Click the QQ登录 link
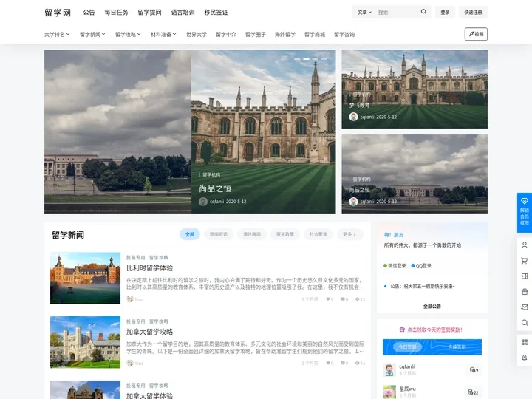532x399 pixels. click(x=421, y=266)
